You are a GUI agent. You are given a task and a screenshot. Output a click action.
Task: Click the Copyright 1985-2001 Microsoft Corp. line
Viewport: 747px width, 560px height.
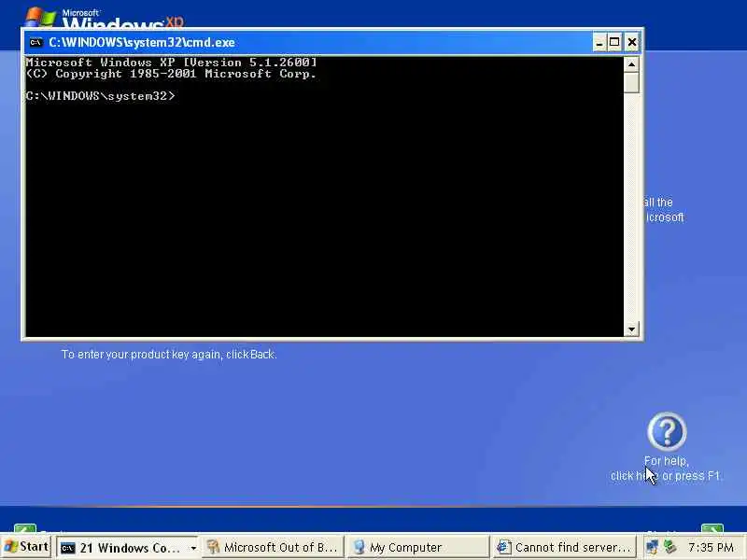point(171,74)
